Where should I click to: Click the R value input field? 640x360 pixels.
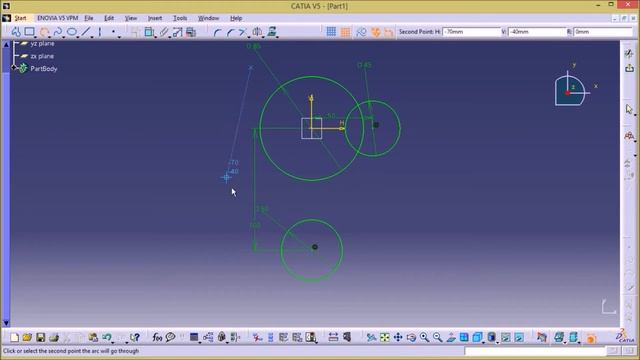603,32
